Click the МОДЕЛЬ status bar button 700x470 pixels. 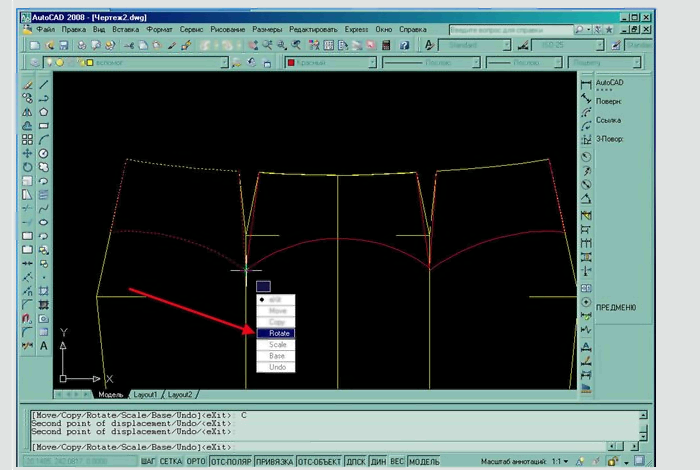tap(424, 462)
